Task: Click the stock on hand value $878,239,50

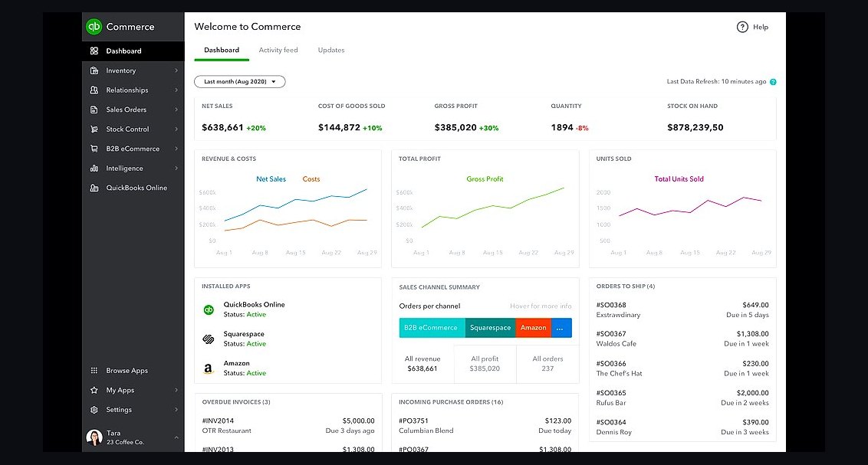Action: tap(695, 128)
